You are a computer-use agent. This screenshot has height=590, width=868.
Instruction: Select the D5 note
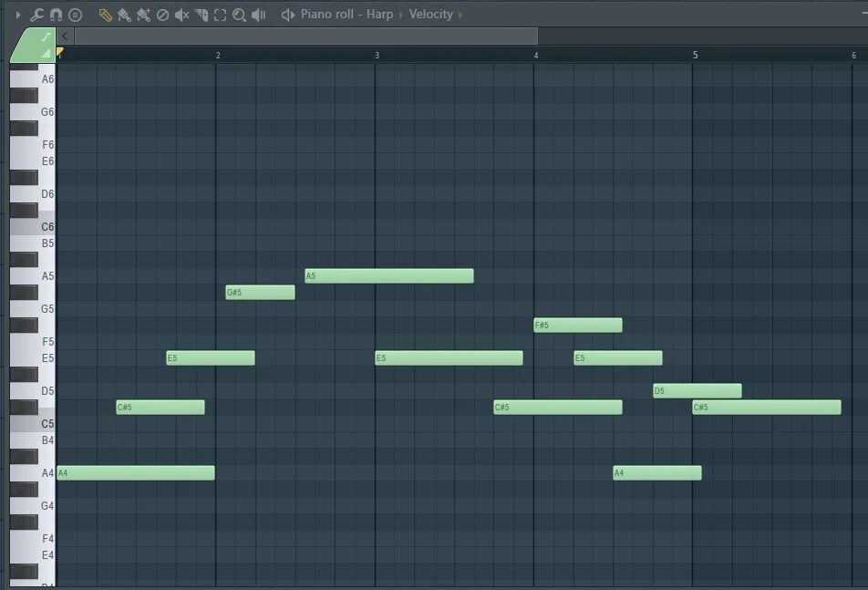[697, 391]
